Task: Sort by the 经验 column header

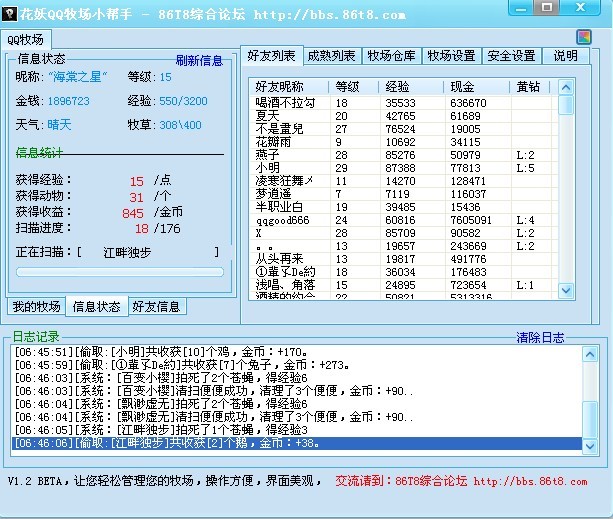Action: 411,86
